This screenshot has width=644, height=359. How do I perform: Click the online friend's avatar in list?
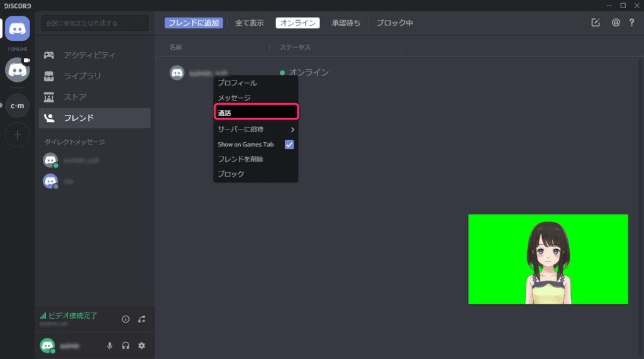click(177, 73)
